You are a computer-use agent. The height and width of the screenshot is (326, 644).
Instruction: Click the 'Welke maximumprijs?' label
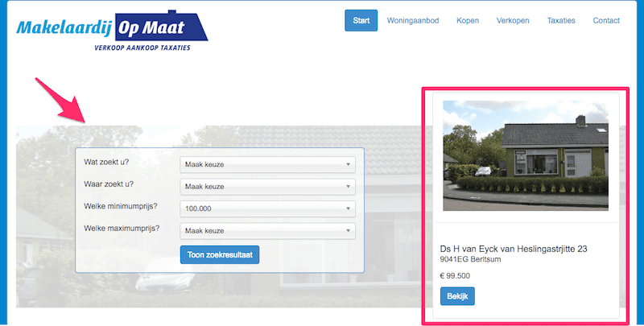pyautogui.click(x=122, y=229)
